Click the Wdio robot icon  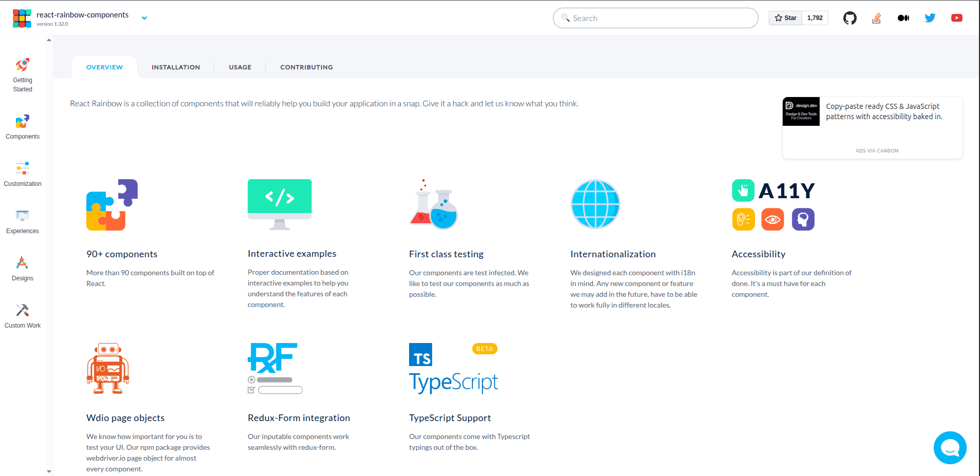click(108, 368)
